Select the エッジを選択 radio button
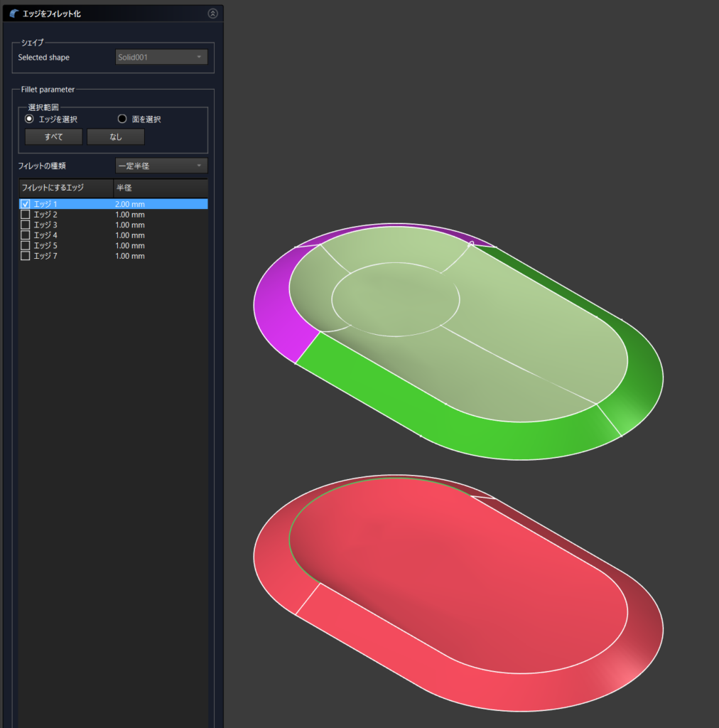 (30, 119)
